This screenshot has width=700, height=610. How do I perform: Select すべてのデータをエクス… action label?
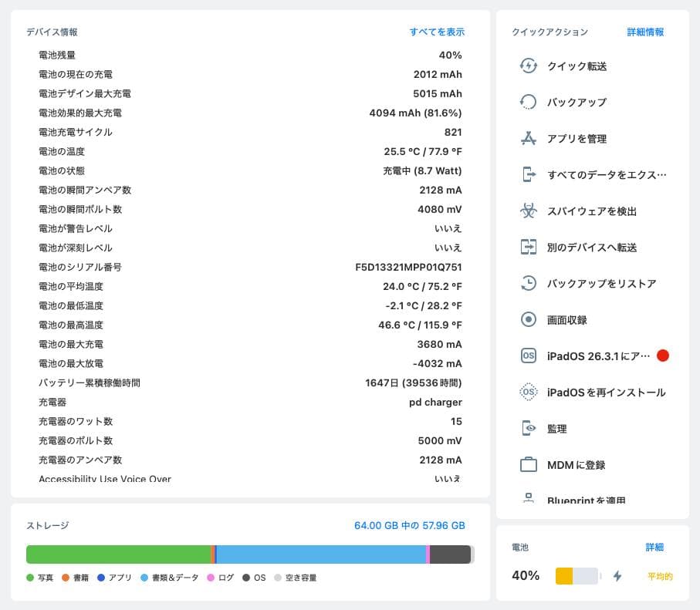pos(607,175)
